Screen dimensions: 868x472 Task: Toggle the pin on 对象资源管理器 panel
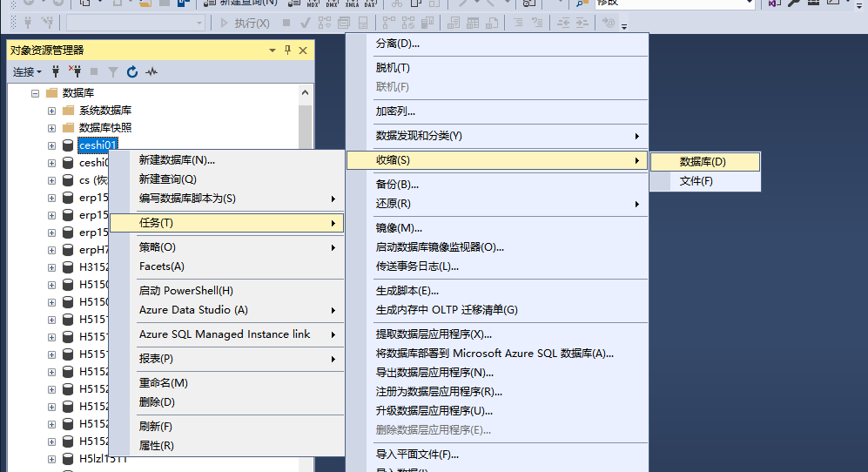[x=288, y=51]
